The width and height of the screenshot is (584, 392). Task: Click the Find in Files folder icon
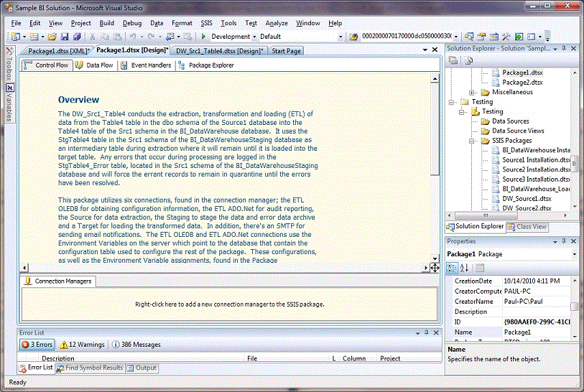click(x=353, y=37)
